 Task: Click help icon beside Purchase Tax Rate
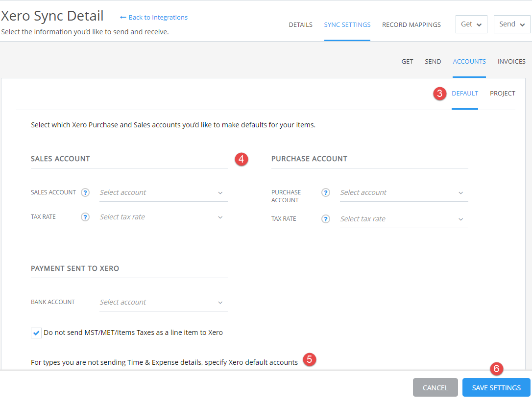326,219
